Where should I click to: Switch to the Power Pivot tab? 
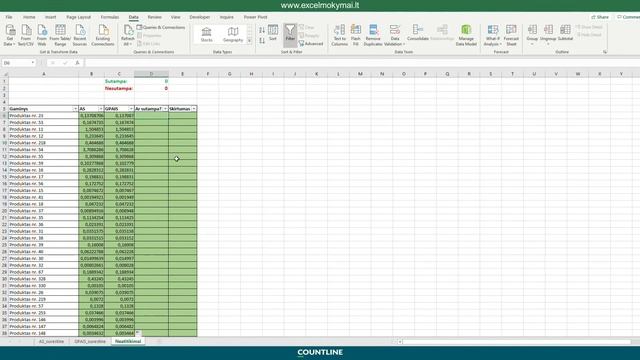(256, 17)
